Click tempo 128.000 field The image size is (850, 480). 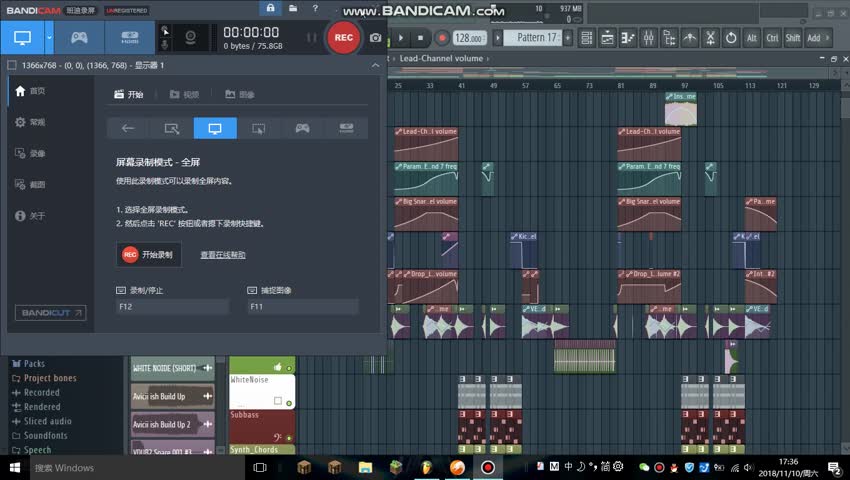[x=469, y=38]
